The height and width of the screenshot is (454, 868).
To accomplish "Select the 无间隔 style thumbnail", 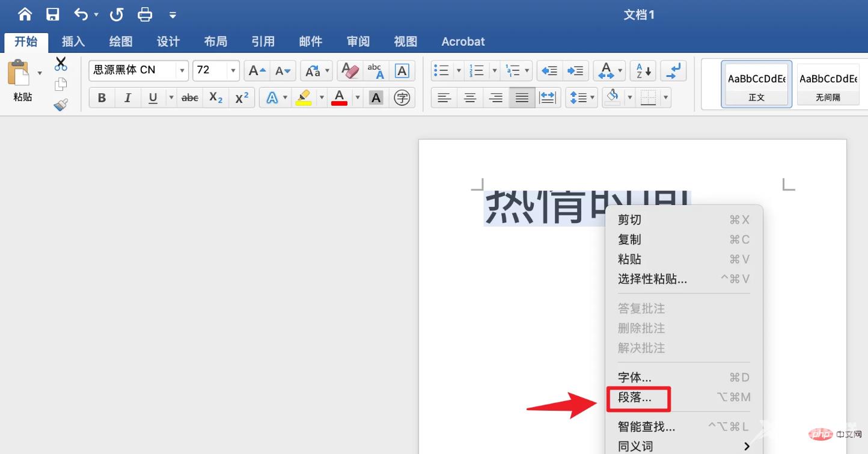I will 828,84.
